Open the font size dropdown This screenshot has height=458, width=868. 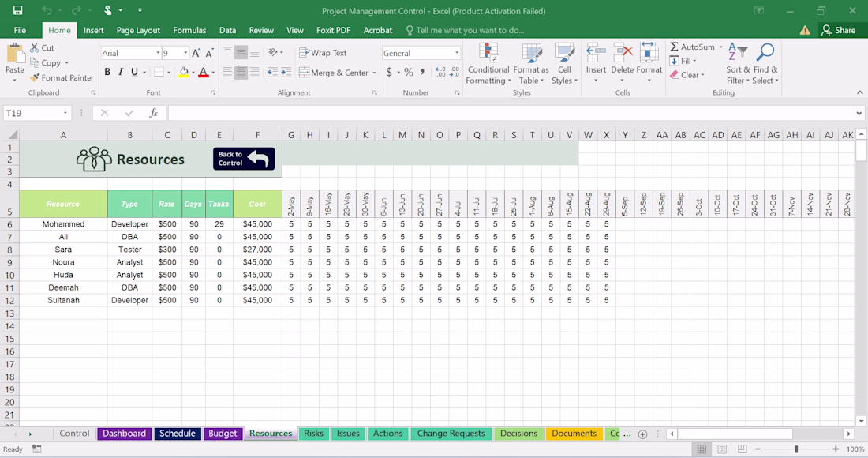click(x=185, y=53)
